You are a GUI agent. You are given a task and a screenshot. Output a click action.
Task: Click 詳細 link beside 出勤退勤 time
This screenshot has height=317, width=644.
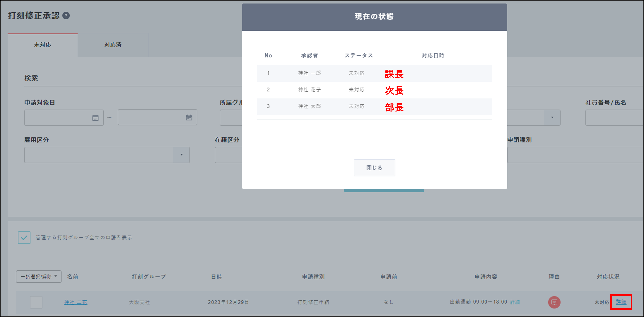pyautogui.click(x=515, y=302)
